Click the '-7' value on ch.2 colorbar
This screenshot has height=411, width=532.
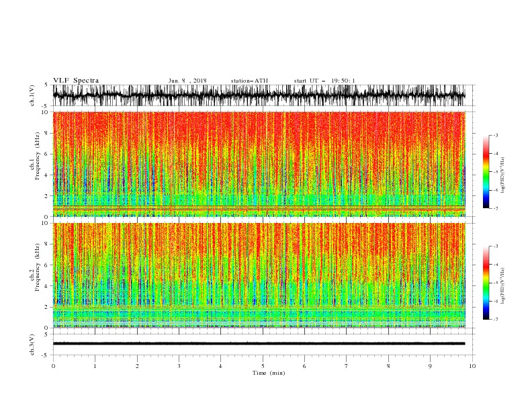495,320
